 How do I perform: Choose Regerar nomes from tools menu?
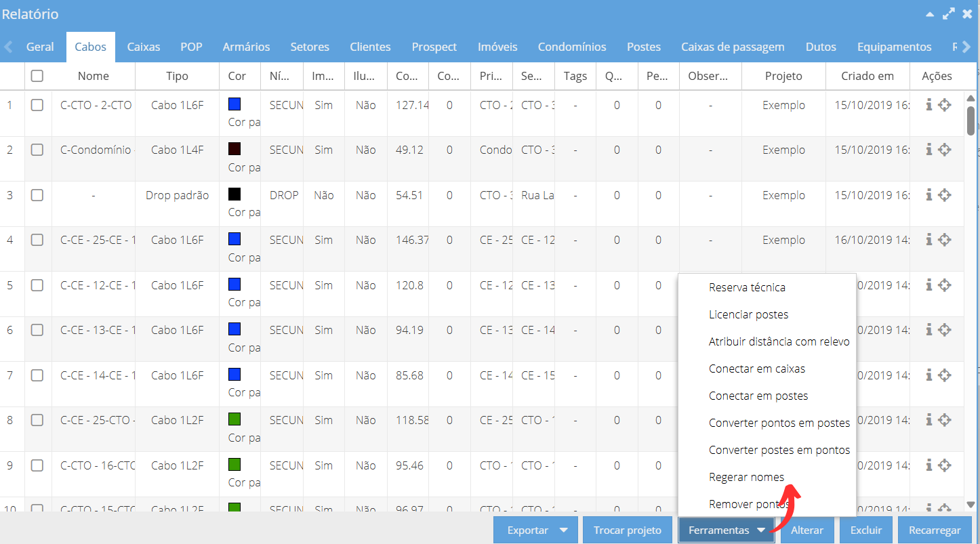point(767,477)
